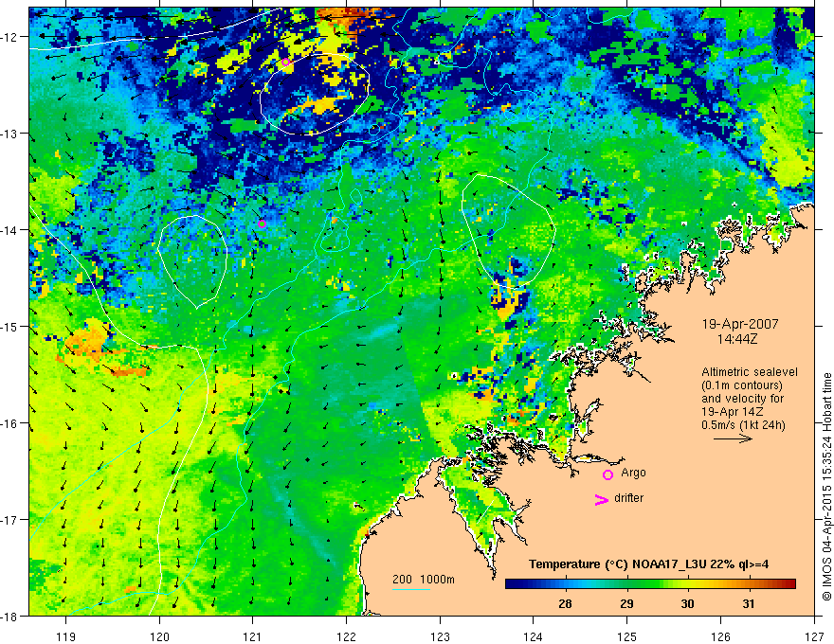Click the 'drifter' legend label
Screen dimensions: 834x644
pos(628,498)
